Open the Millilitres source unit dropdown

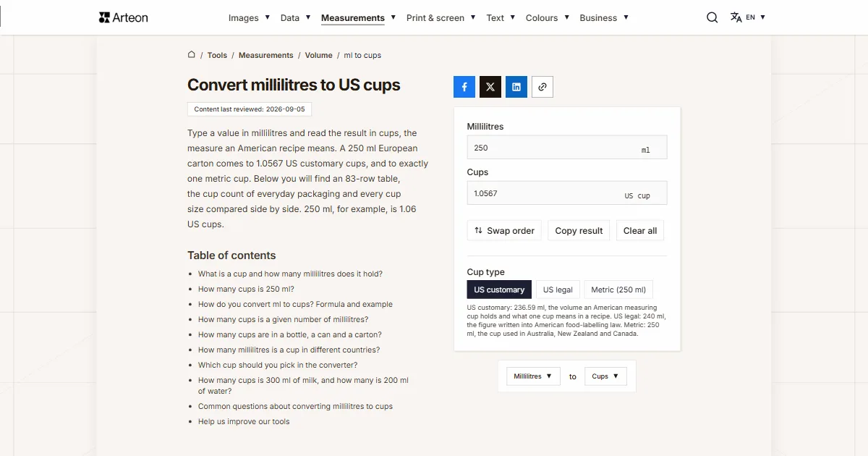tap(533, 376)
